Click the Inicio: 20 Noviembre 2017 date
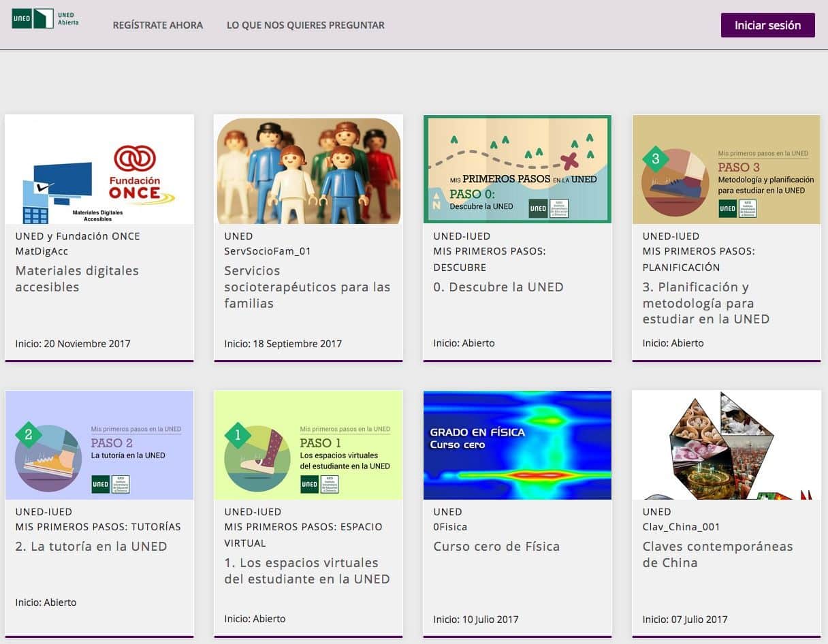The image size is (828, 644). (x=73, y=344)
